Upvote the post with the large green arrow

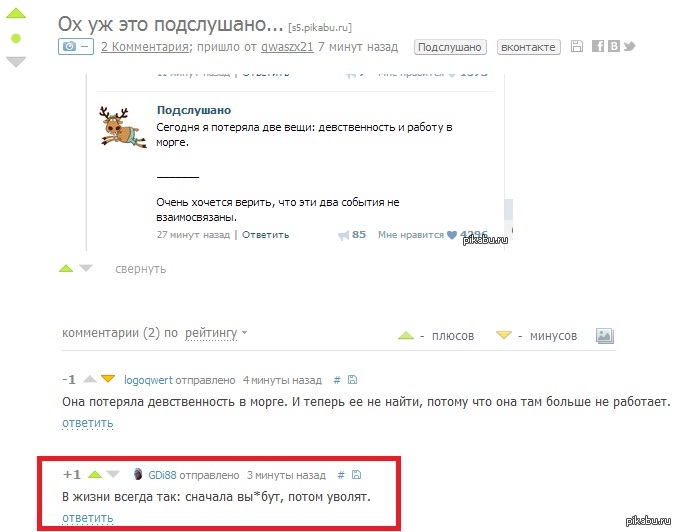pyautogui.click(x=16, y=13)
